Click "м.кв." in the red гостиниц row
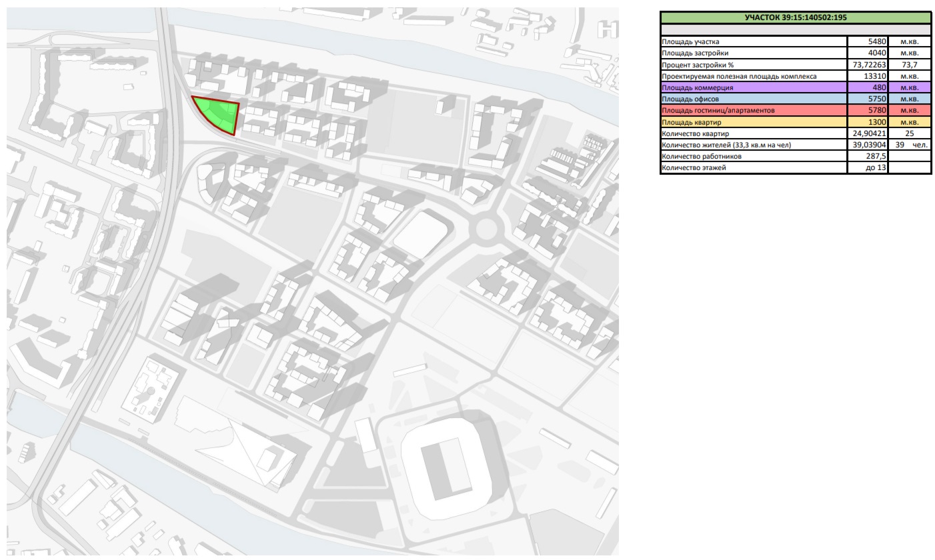Viewport: 935px width, 560px height. [910, 111]
